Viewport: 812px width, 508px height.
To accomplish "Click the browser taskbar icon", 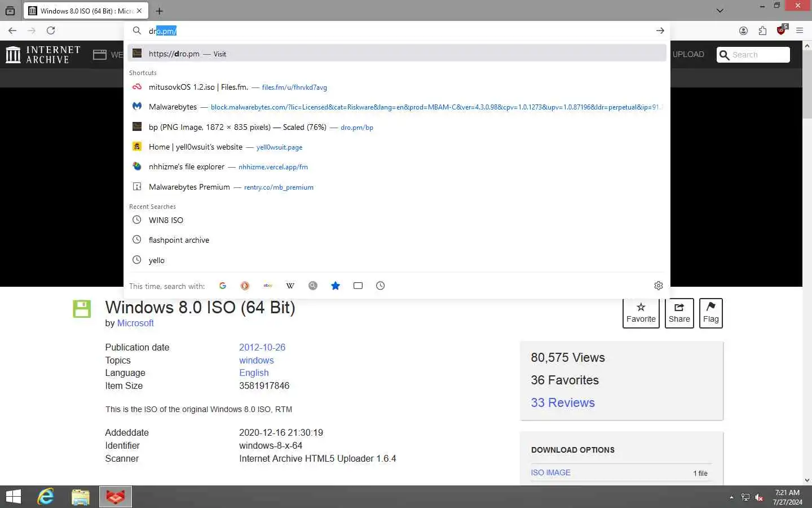I will pyautogui.click(x=116, y=497).
